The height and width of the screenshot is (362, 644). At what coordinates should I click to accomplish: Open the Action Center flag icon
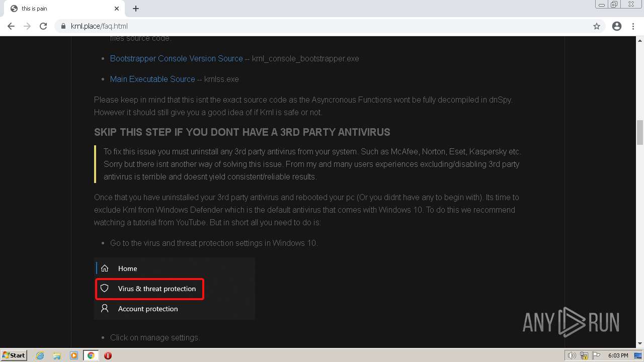click(x=596, y=355)
